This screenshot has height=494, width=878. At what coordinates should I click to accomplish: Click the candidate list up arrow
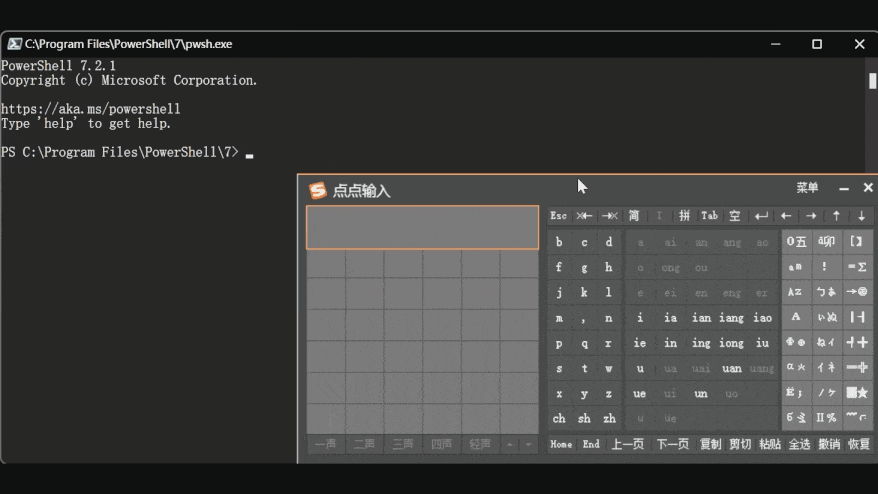tap(510, 445)
